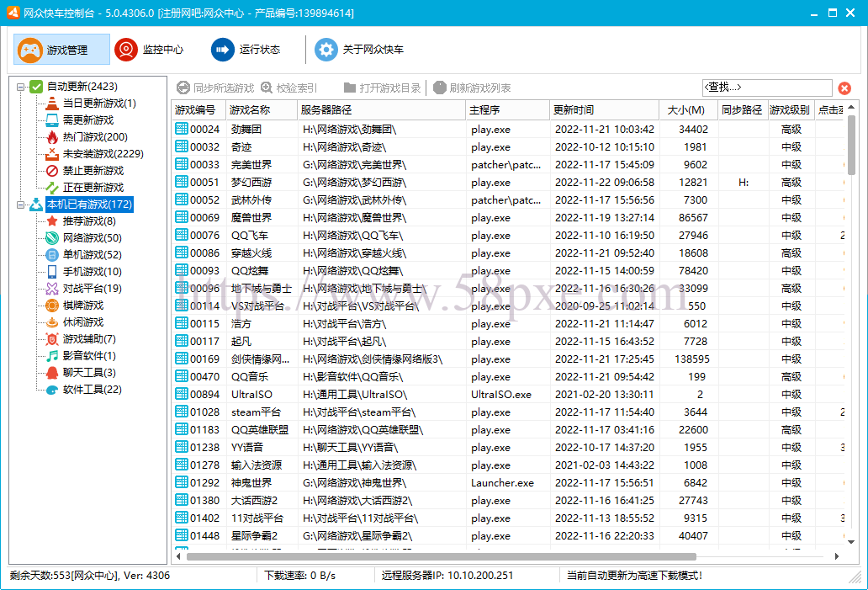Sort by the 更新时间 column header
Screen dimensions: 868x590
(x=605, y=110)
